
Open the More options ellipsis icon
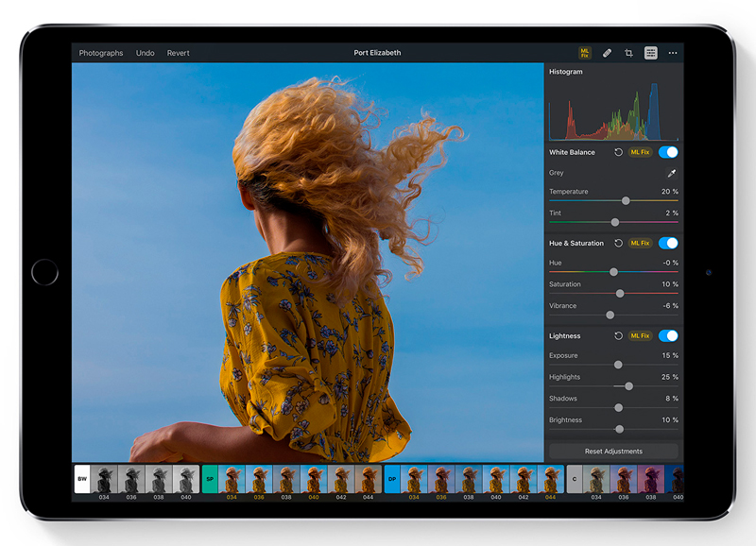click(674, 53)
